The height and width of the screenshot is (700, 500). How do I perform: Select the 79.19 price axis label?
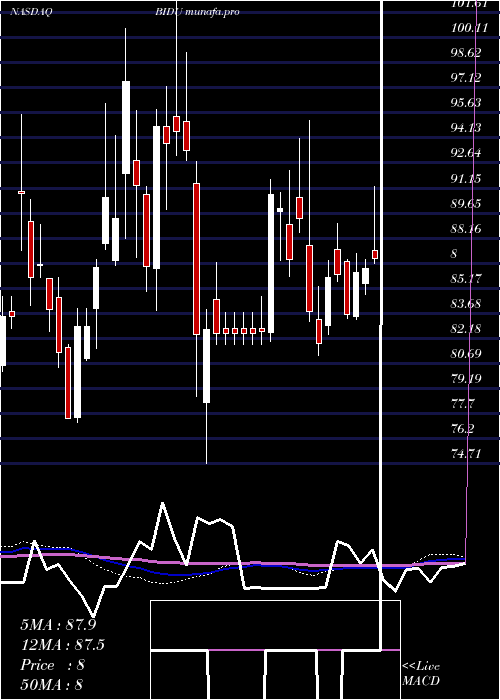point(466,379)
